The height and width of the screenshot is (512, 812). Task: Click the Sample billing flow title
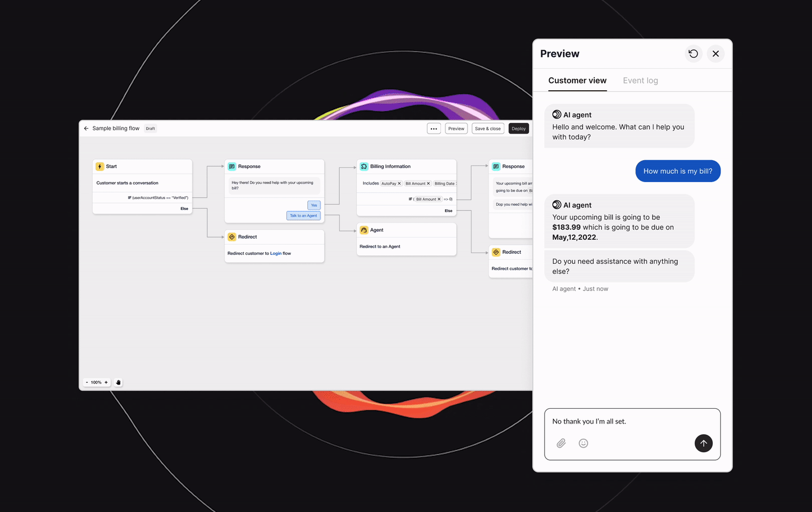point(116,129)
